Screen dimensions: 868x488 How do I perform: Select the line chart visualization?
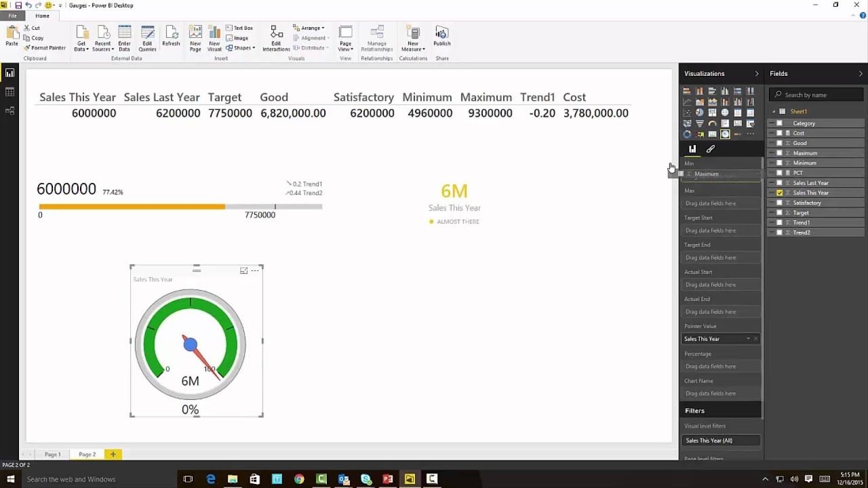687,102
